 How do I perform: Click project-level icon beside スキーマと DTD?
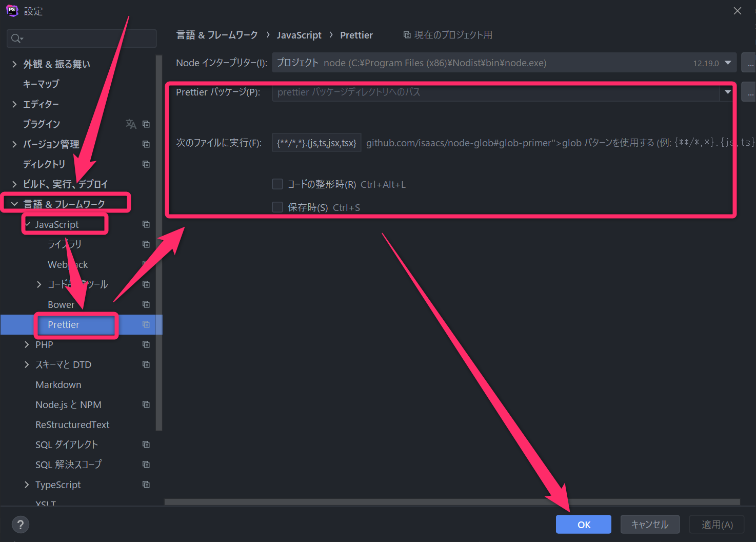146,364
